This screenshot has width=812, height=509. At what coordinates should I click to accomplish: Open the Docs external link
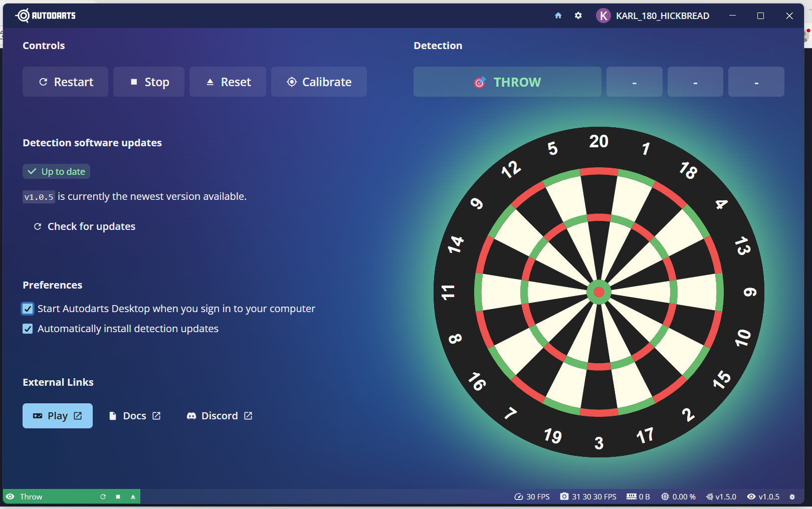click(135, 416)
